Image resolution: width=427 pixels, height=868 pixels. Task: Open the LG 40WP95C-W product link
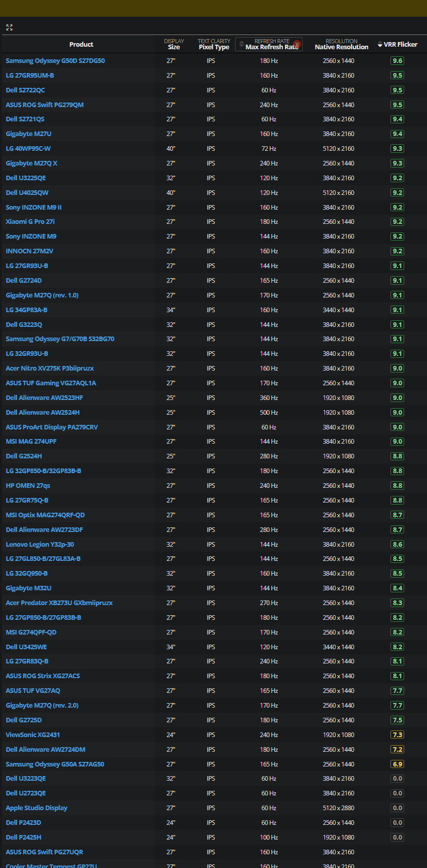28,148
